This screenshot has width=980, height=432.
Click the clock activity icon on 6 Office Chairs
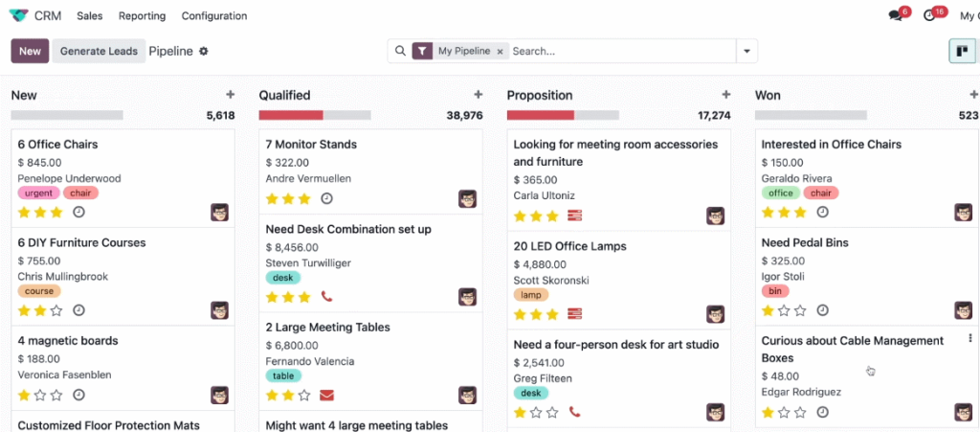[x=78, y=212]
